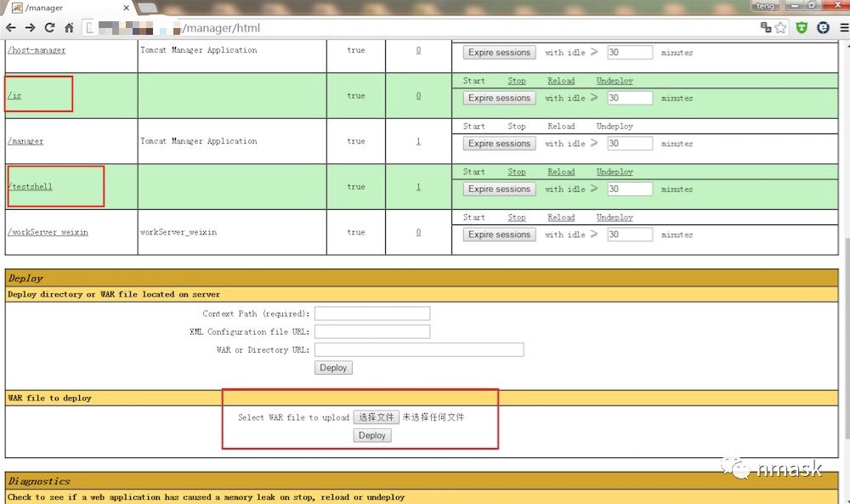The image size is (850, 504).
Task: Click Deploy under WAR or Directory URL
Action: [x=333, y=367]
